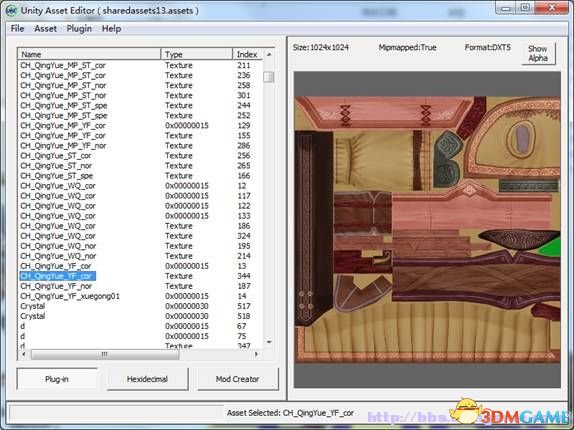
Task: Click the Mod Creator button
Action: 237,379
